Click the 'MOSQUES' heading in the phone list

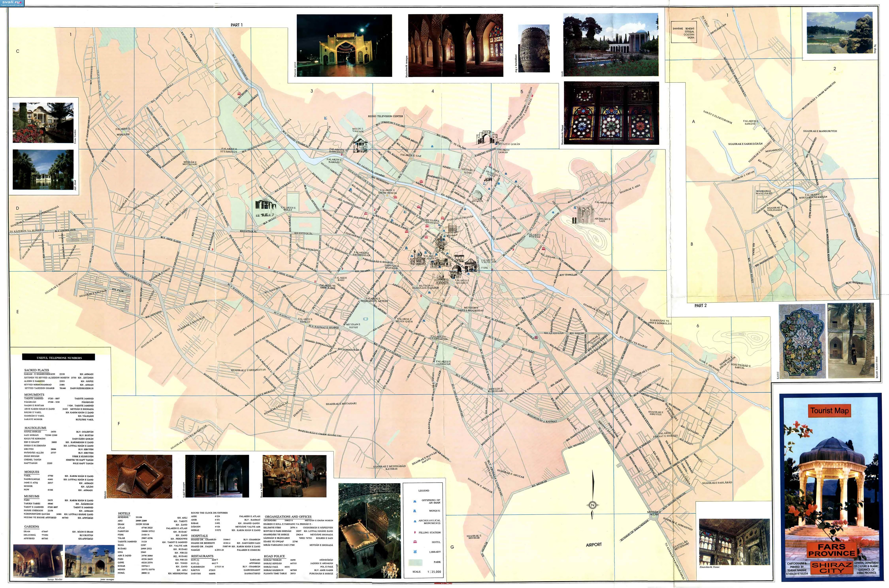tap(31, 472)
